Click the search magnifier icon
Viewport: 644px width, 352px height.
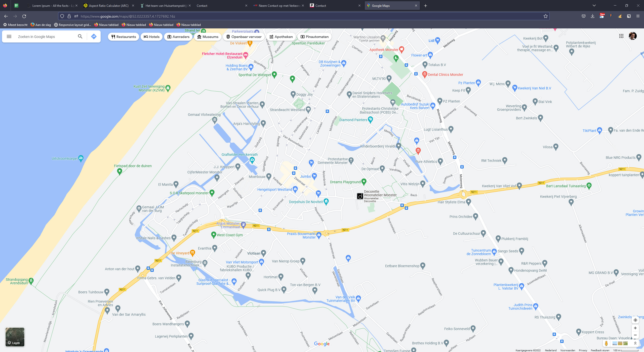80,37
